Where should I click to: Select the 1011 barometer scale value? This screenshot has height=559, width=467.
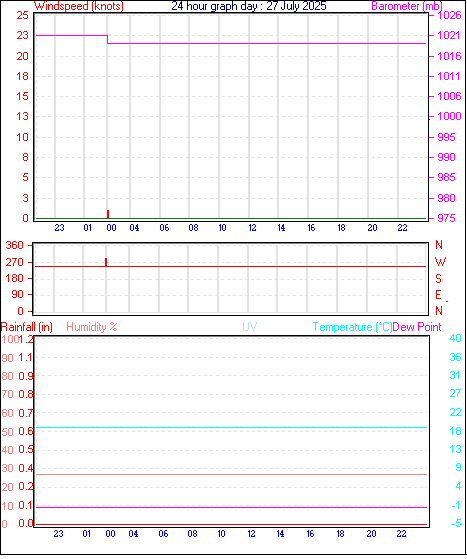point(449,76)
